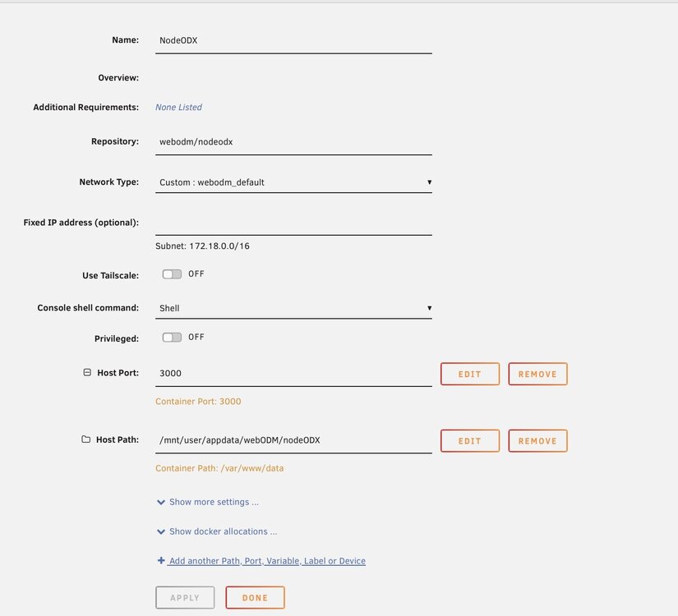Open the Console shell command dropdown
The height and width of the screenshot is (616, 678).
[293, 308]
